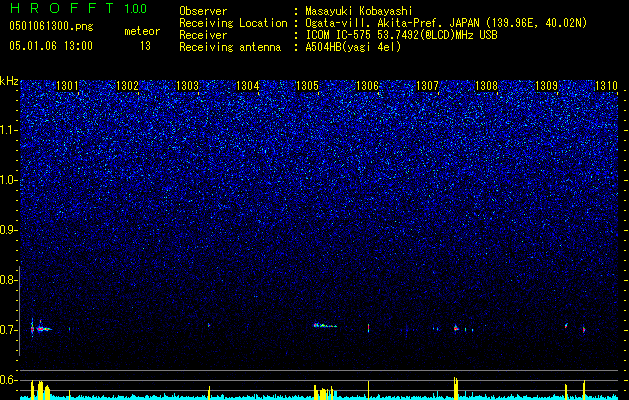Viewport: 629px width, 400px height.
Task: Click the Receiving antenna label
Action: (x=230, y=47)
